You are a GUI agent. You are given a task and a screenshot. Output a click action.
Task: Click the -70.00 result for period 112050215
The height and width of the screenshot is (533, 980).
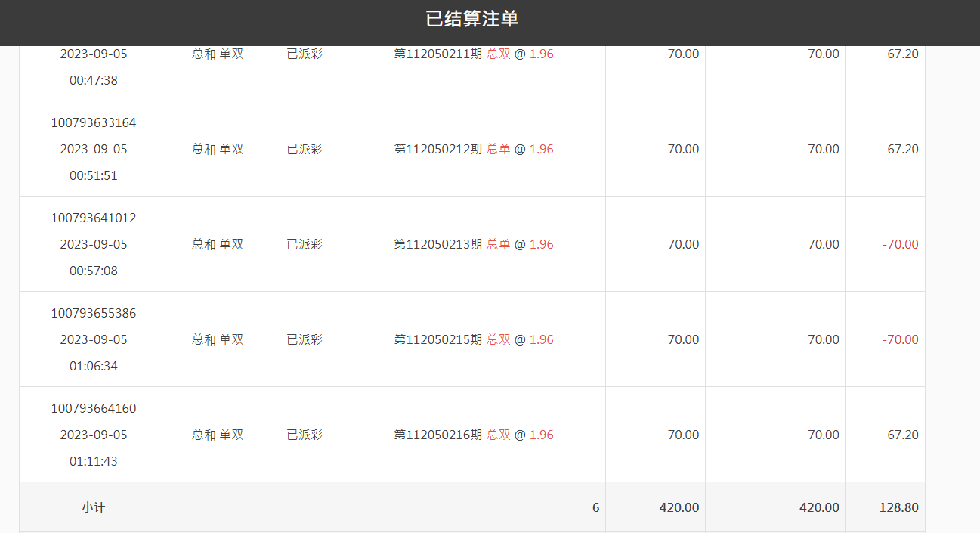click(900, 339)
